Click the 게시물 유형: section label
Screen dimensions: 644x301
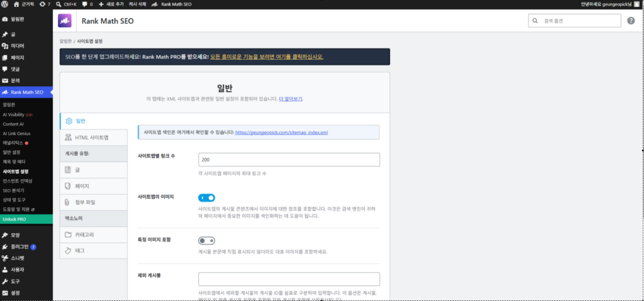[x=77, y=153]
